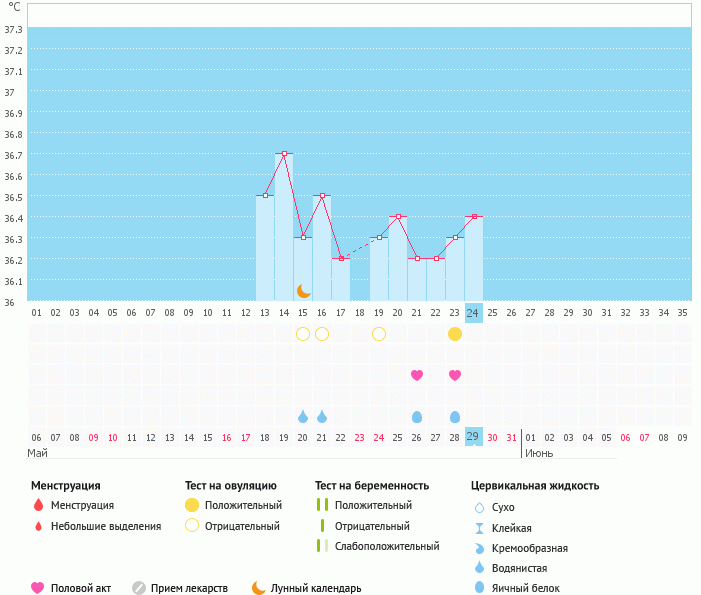Click the Половой акт heart in the legend
701x595 pixels.
(39, 588)
